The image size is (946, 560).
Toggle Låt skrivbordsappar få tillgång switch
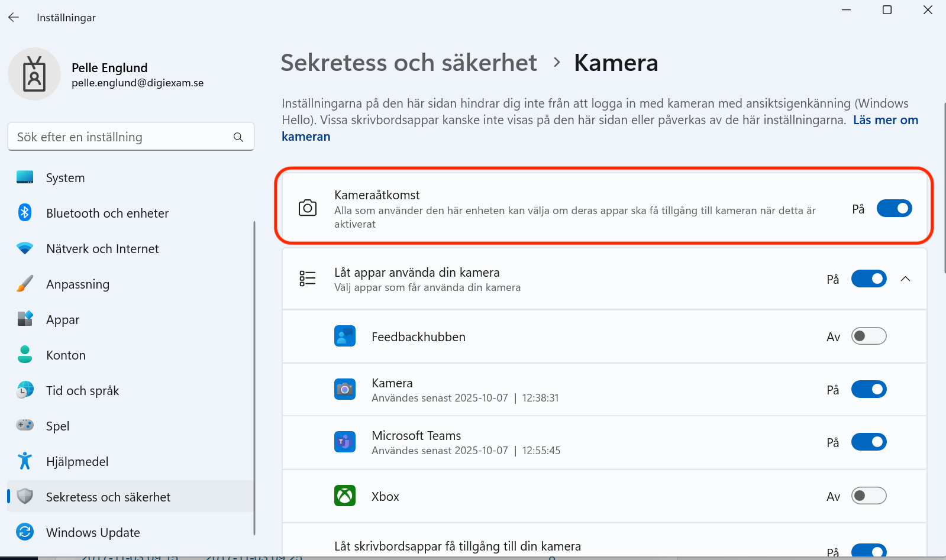tap(869, 551)
